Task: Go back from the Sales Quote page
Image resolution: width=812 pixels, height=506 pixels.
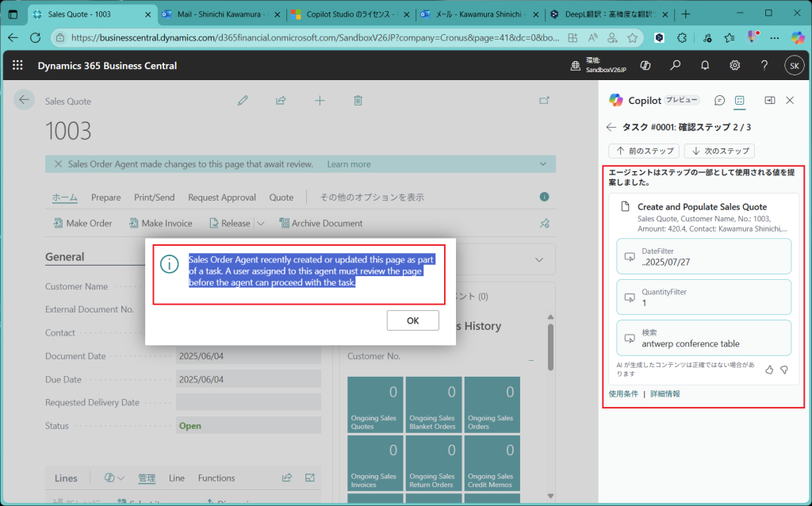Action: coord(24,100)
